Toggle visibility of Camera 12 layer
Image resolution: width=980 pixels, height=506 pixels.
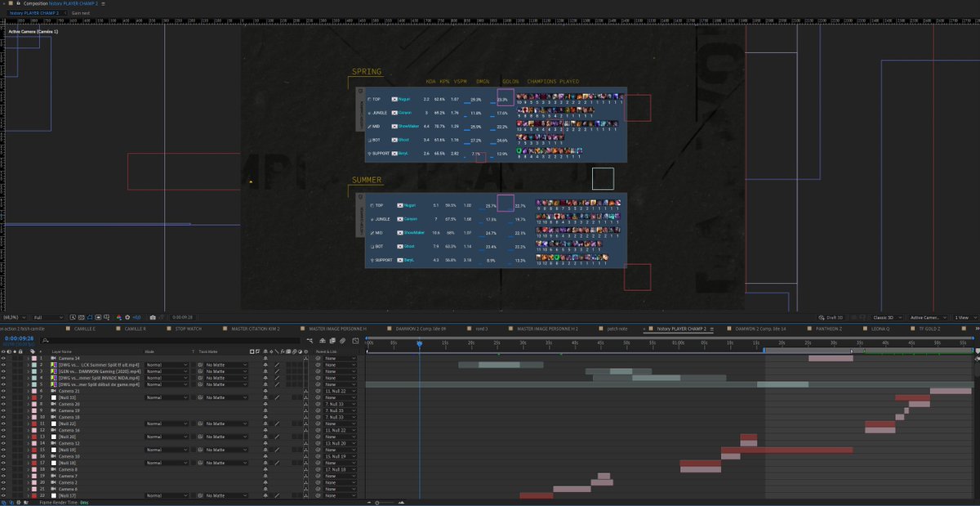pos(4,444)
